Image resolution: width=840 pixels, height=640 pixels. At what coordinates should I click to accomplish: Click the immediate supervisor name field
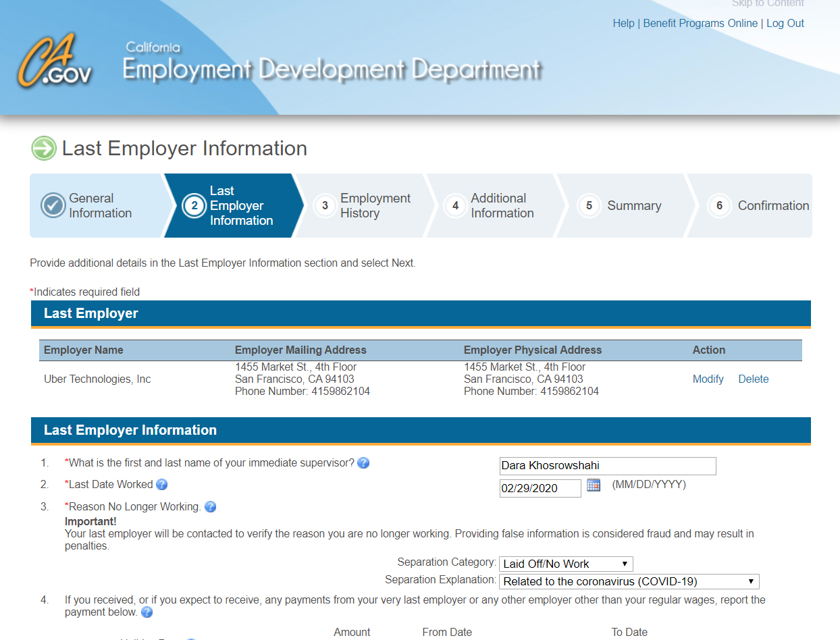pyautogui.click(x=608, y=466)
